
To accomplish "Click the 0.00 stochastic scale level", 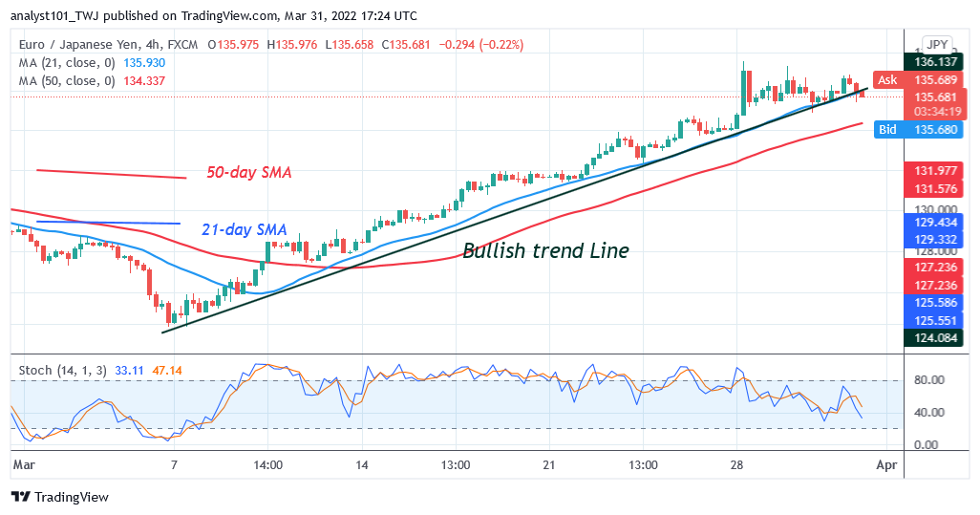I will (x=926, y=445).
